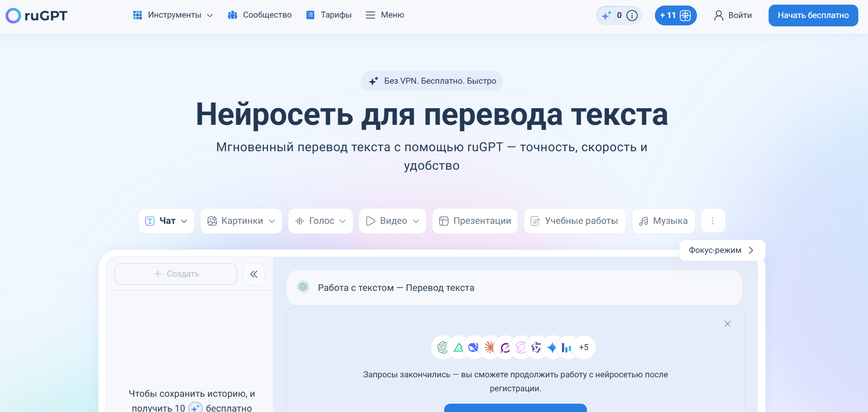Click the Начать бесплатно button
This screenshot has width=868, height=412.
click(x=813, y=16)
